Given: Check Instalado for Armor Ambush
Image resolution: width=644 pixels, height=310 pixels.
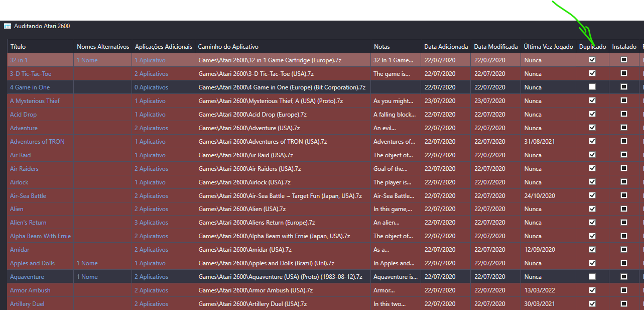Looking at the screenshot, I should 624,290.
